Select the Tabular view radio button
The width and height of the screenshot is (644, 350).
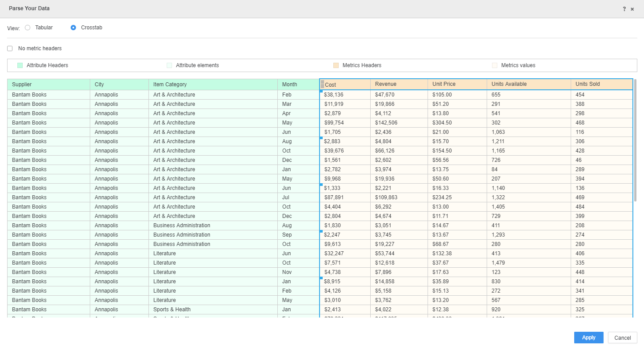coord(28,28)
